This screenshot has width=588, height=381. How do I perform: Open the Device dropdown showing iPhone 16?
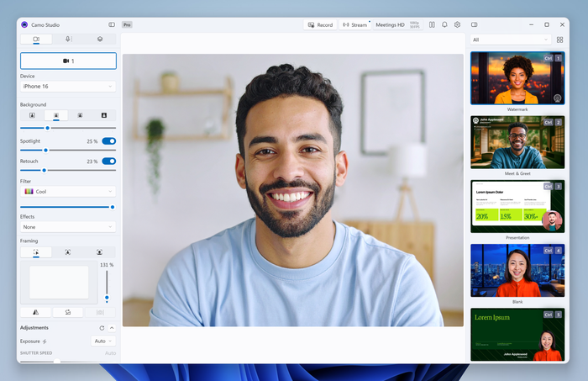(68, 87)
